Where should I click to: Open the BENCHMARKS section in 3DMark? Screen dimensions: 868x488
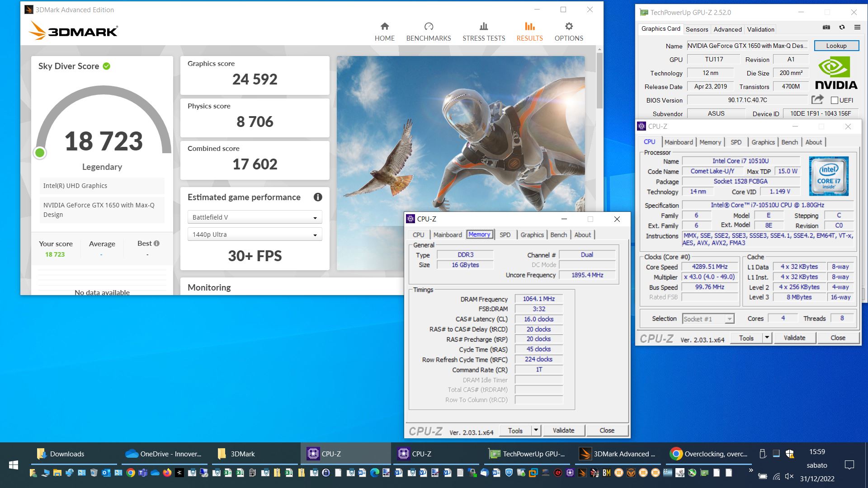[429, 32]
